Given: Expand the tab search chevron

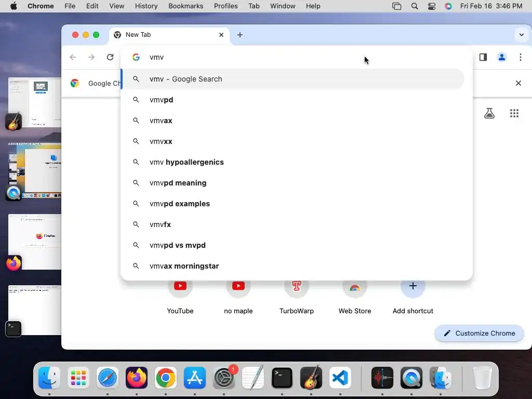Looking at the screenshot, I should click(522, 35).
